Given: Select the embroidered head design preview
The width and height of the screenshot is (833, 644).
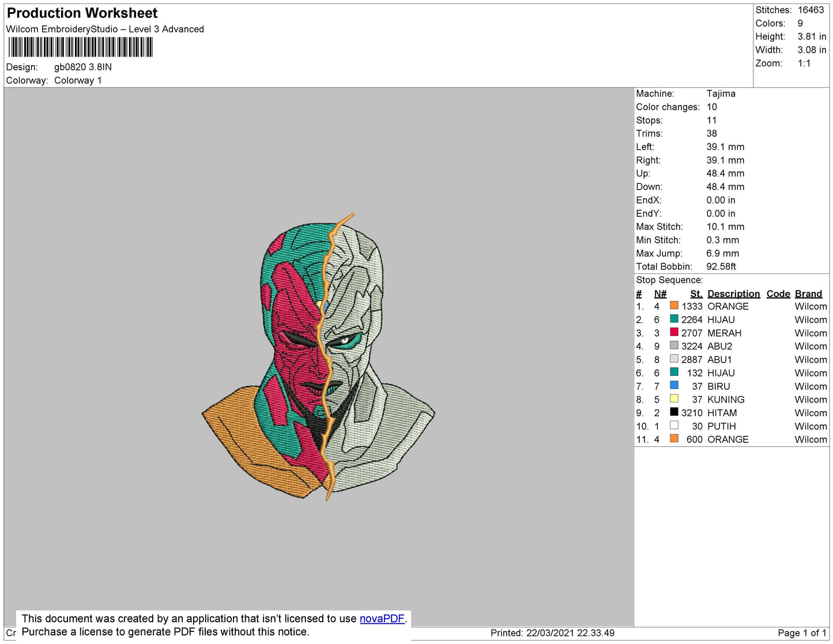Looking at the screenshot, I should (x=318, y=357).
